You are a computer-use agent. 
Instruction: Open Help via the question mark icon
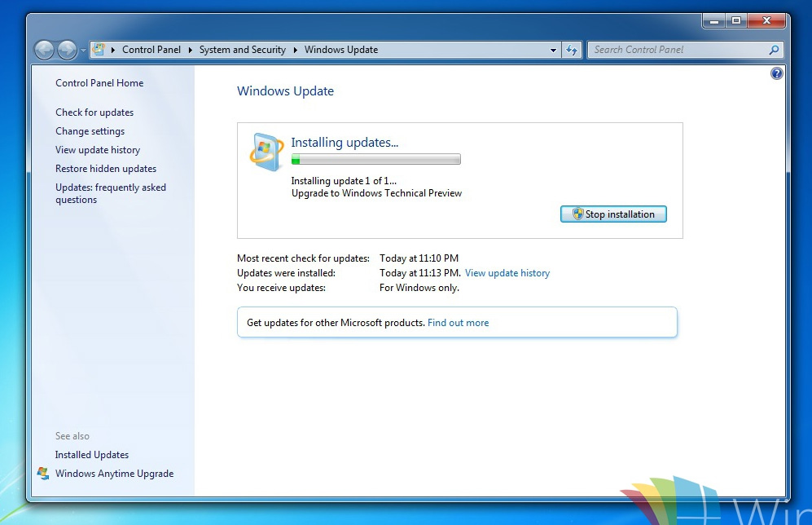coord(776,73)
